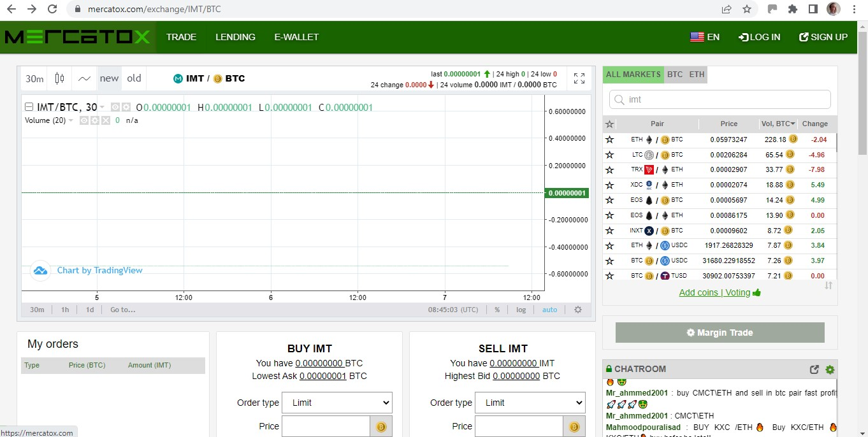Open the indicators line icon
Image resolution: width=868 pixels, height=437 pixels.
pyautogui.click(x=84, y=78)
